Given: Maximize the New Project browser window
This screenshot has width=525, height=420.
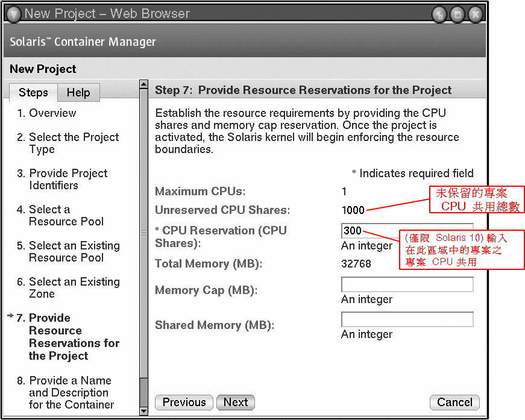Looking at the screenshot, I should click(x=457, y=14).
